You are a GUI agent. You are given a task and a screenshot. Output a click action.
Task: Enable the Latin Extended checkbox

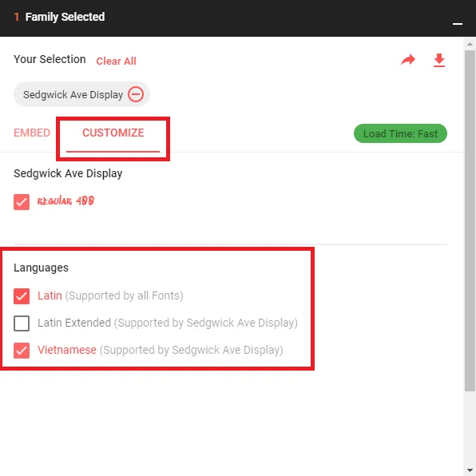22,323
